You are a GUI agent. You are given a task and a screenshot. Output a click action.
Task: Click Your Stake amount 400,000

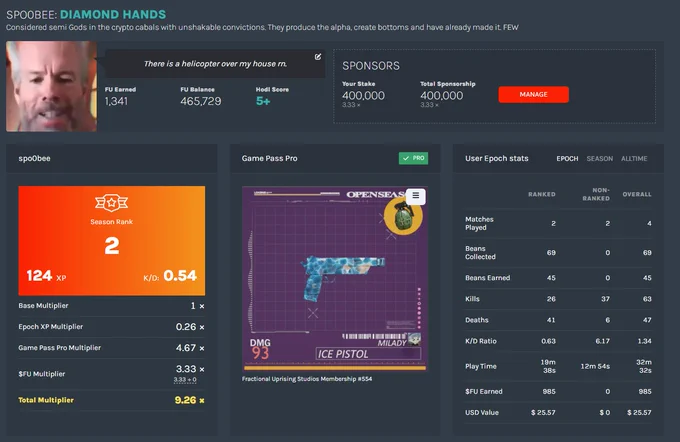pyautogui.click(x=363, y=95)
